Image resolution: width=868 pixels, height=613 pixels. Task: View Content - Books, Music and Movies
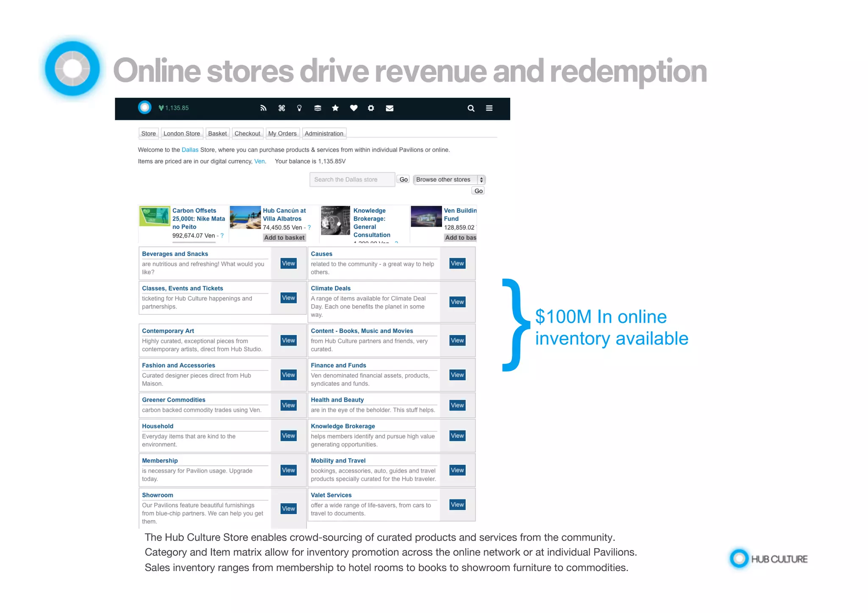457,341
